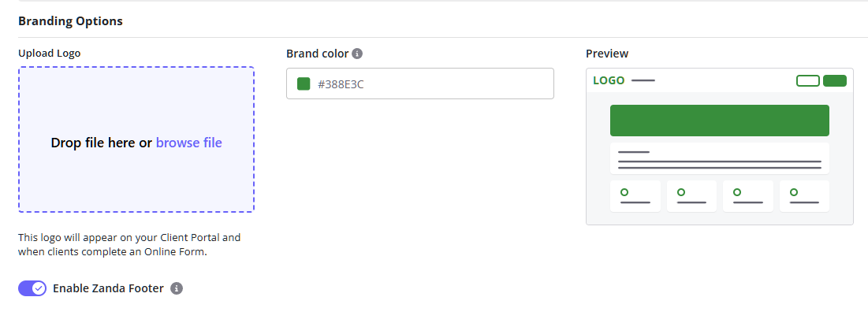The width and height of the screenshot is (868, 323).
Task: Click the info icon beside Brand color
Action: tap(357, 54)
